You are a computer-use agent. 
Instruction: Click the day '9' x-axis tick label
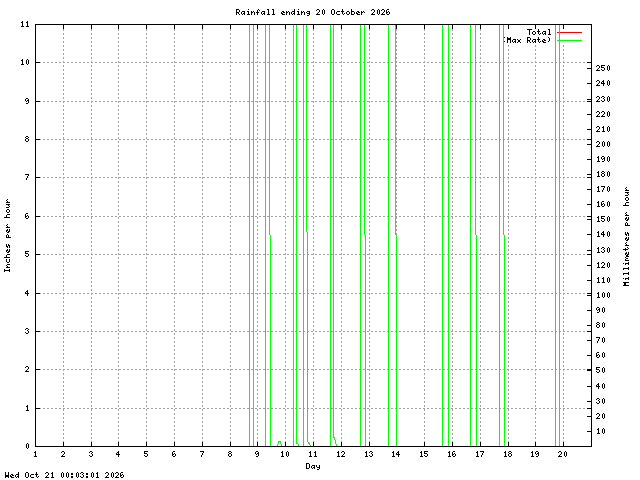pos(257,454)
